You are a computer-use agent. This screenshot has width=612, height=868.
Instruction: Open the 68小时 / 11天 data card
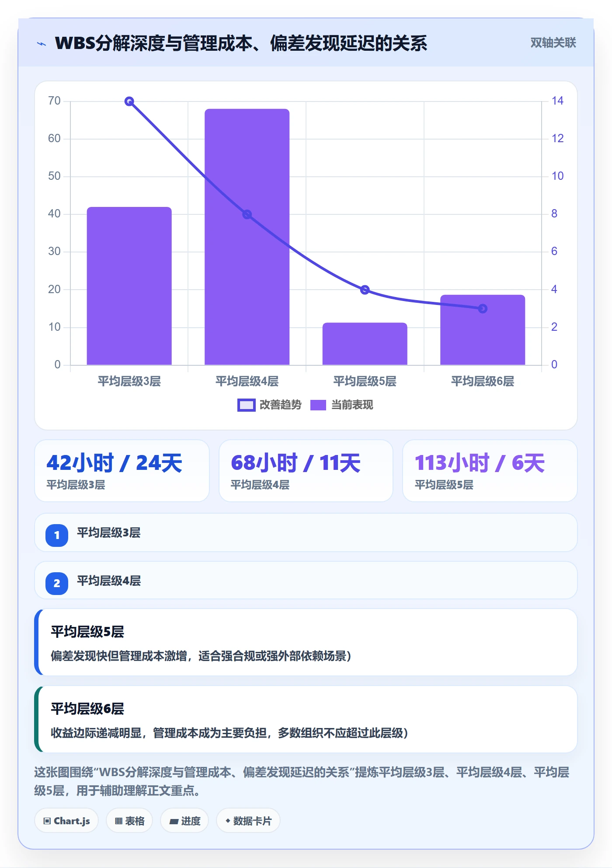306,471
